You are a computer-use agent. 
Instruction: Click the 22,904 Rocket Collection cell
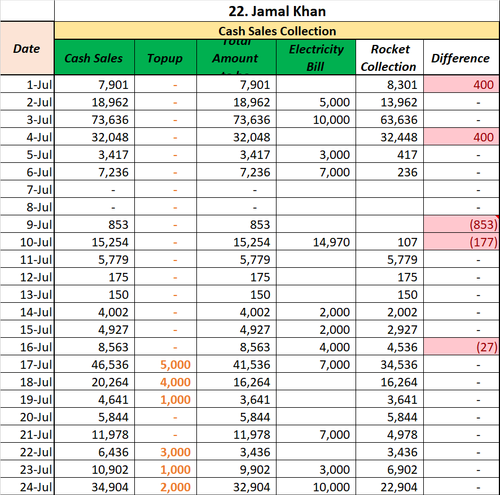pos(389,487)
